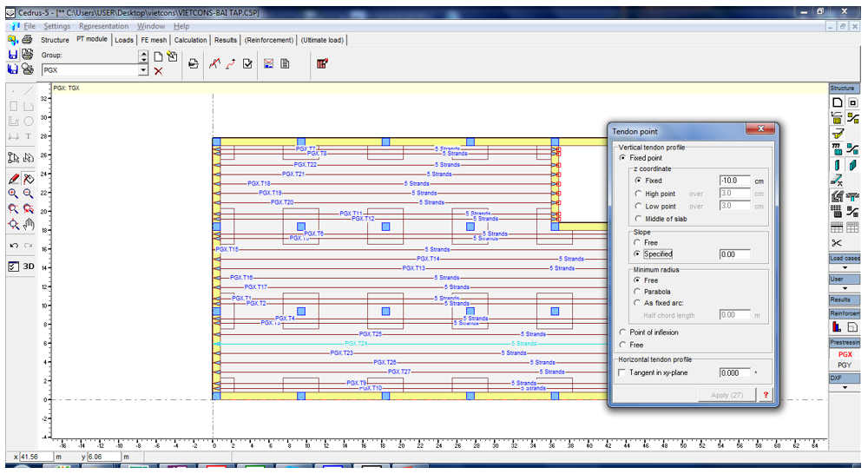Click the selection arrow with box tool

[x=13, y=158]
